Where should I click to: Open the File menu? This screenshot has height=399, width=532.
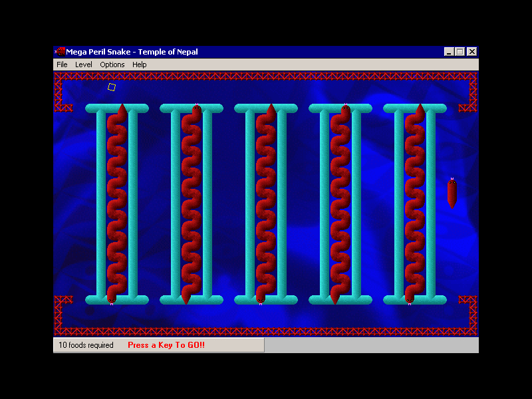tap(62, 65)
